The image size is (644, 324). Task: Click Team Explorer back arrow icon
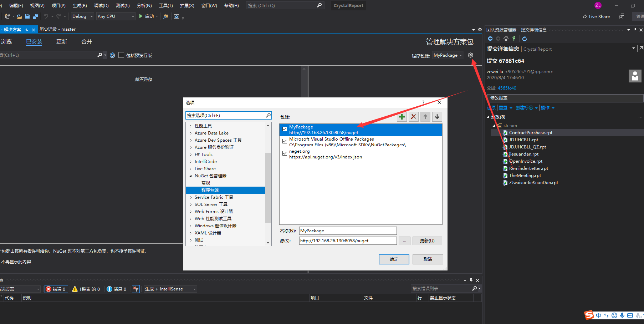click(490, 39)
